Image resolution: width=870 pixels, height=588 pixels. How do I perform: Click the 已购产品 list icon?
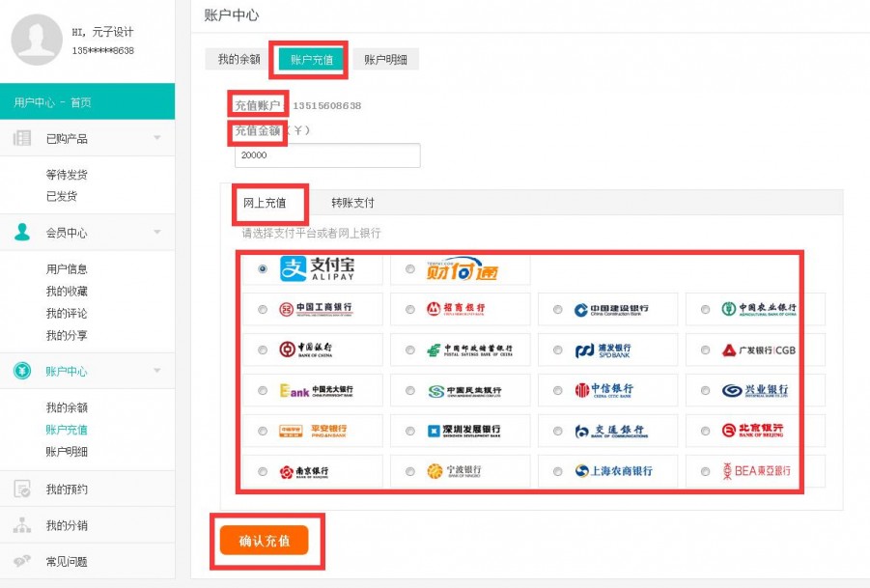click(22, 138)
